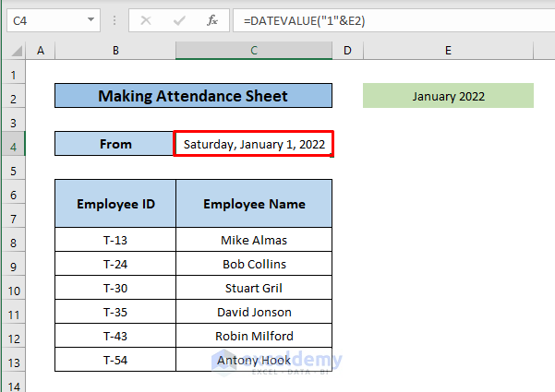555x392 pixels.
Task: Expand the Name Box dropdown arrow
Action: [90, 19]
